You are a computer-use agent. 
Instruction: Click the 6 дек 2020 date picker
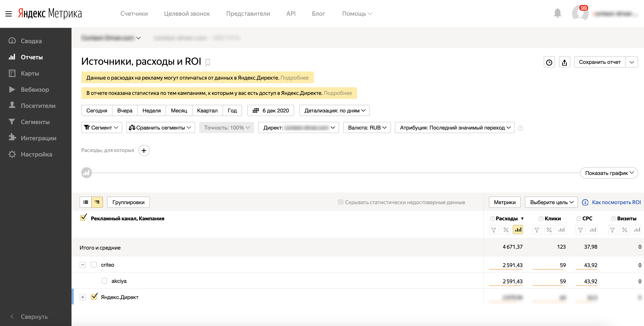271,110
